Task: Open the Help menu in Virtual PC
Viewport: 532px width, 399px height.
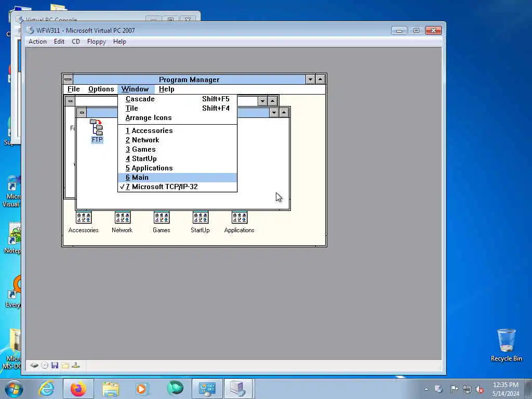Action: (119, 42)
